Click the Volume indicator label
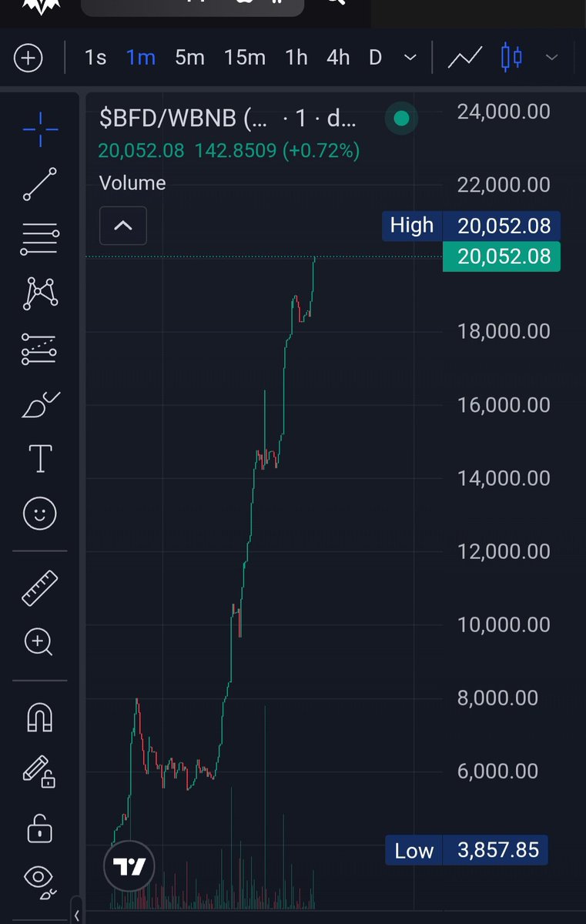The width and height of the screenshot is (586, 924). click(132, 183)
